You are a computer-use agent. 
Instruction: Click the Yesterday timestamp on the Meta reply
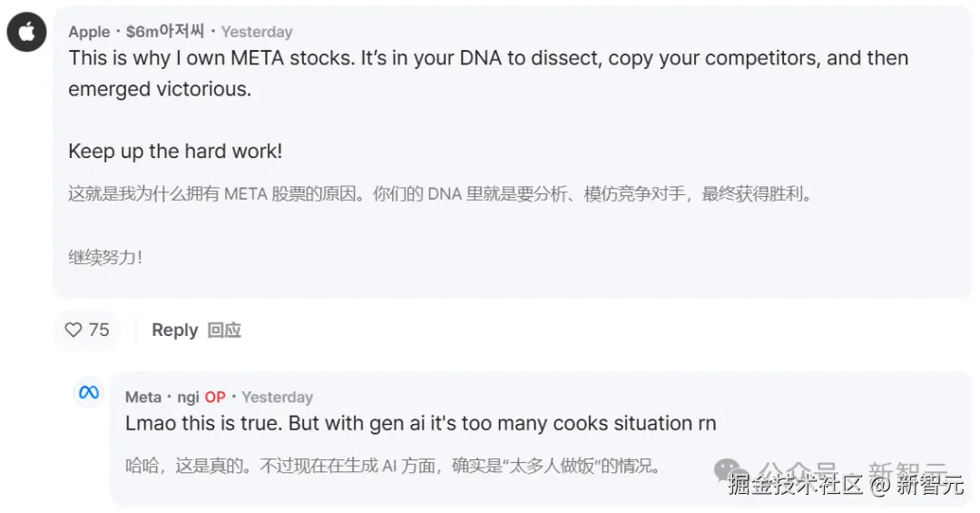click(x=277, y=397)
